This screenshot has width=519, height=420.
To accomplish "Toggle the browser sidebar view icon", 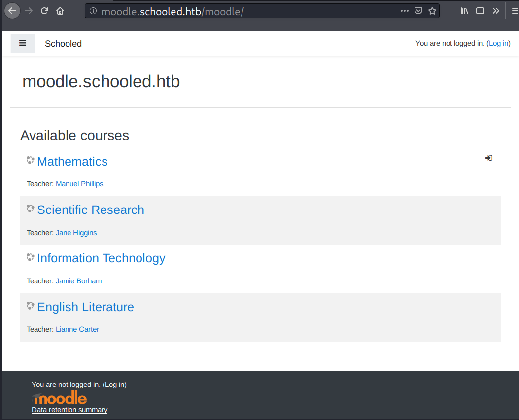I will click(480, 11).
